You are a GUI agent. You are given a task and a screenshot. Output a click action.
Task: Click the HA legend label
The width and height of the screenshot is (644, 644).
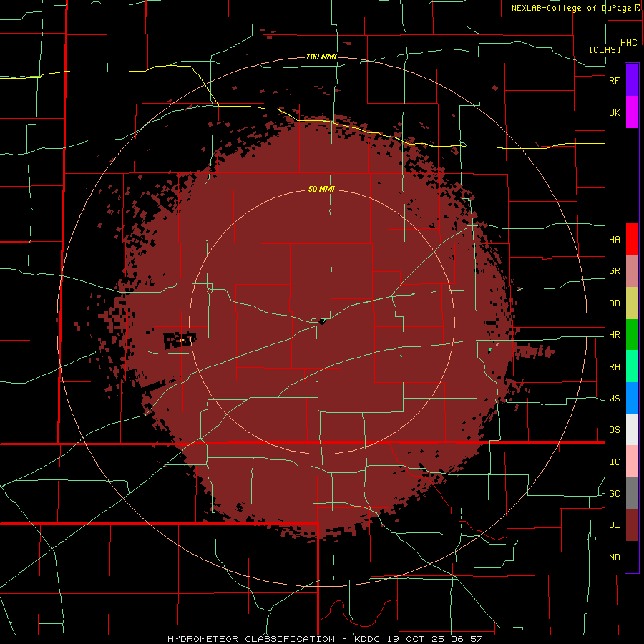[614, 239]
